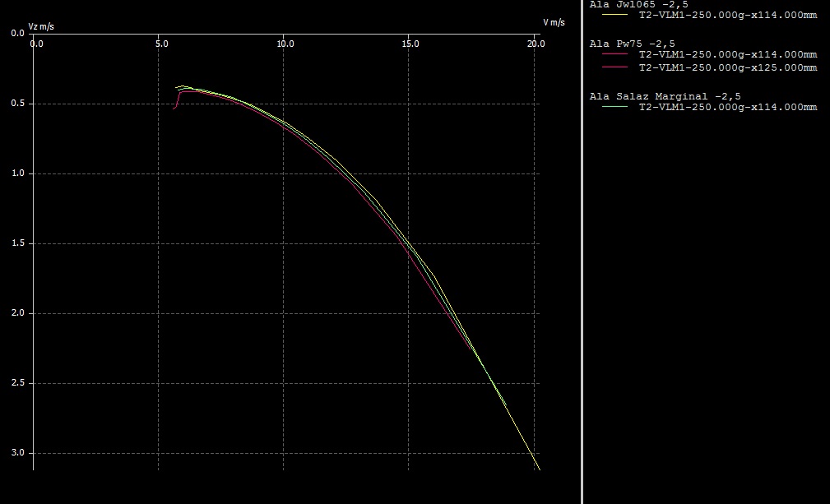The height and width of the screenshot is (504, 830).
Task: Pick the x125.000mm polar label under Ala Pw75
Action: tap(727, 67)
